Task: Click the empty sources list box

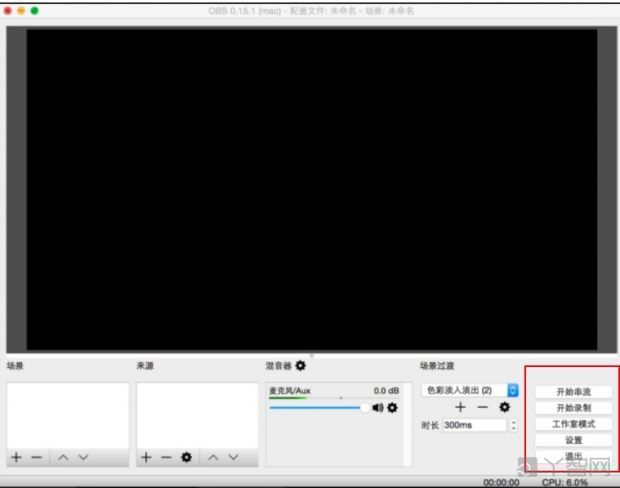Action: tap(197, 415)
